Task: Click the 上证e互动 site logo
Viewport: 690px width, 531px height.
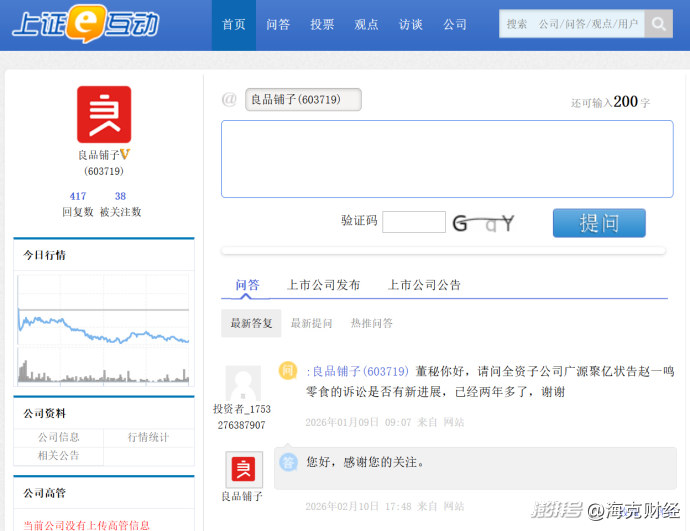Action: [x=85, y=25]
